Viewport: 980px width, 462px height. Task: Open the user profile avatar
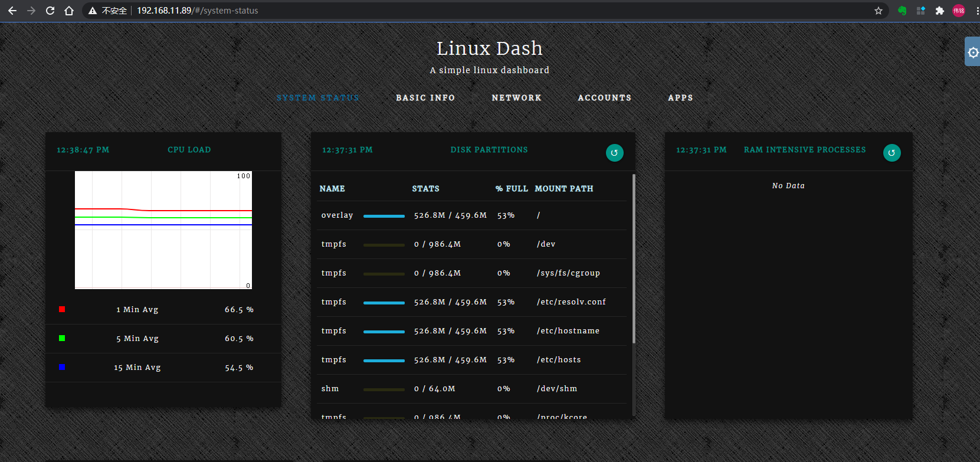coord(959,11)
